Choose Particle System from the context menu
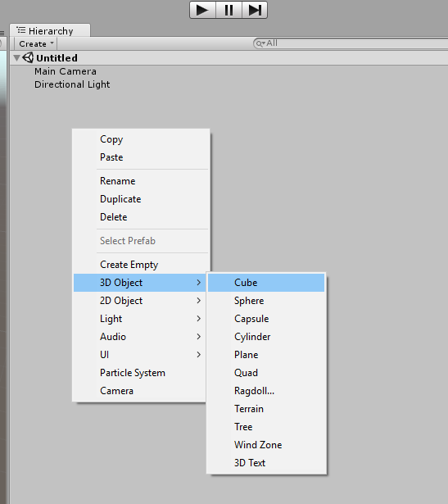The image size is (448, 504). pyautogui.click(x=140, y=373)
